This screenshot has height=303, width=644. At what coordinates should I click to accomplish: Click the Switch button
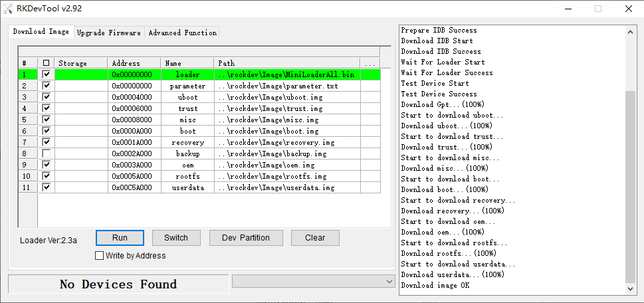coord(176,238)
